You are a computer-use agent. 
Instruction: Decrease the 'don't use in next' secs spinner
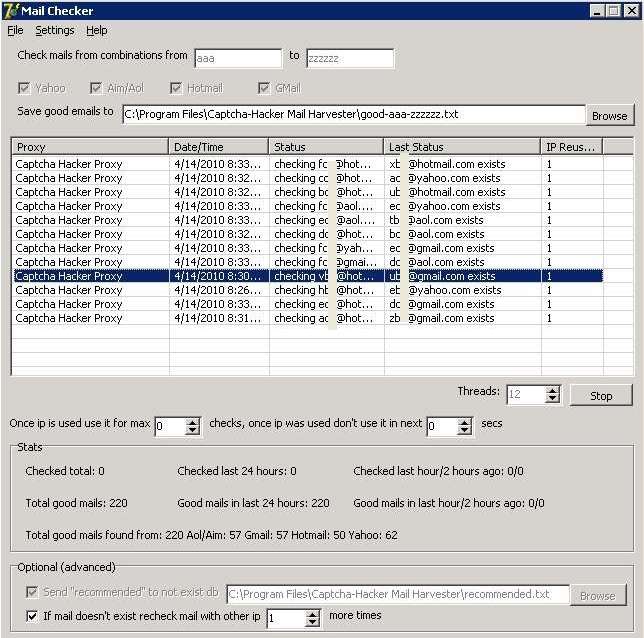click(x=465, y=430)
